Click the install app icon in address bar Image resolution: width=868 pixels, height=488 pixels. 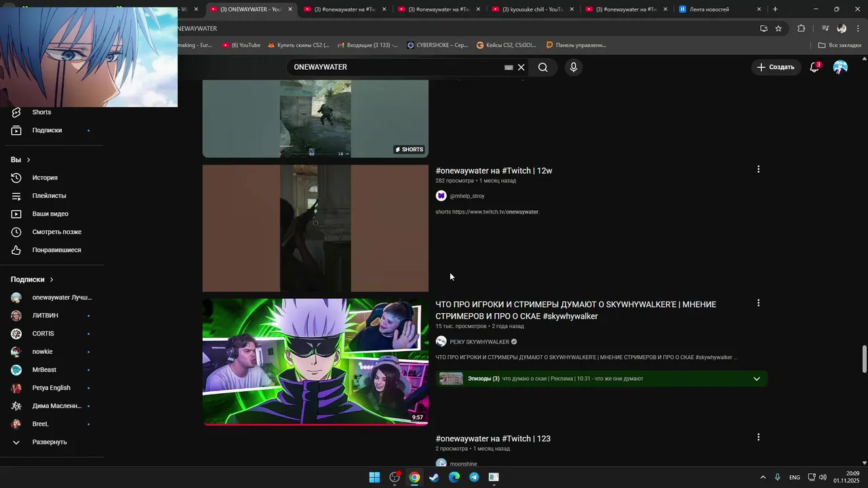coord(764,28)
